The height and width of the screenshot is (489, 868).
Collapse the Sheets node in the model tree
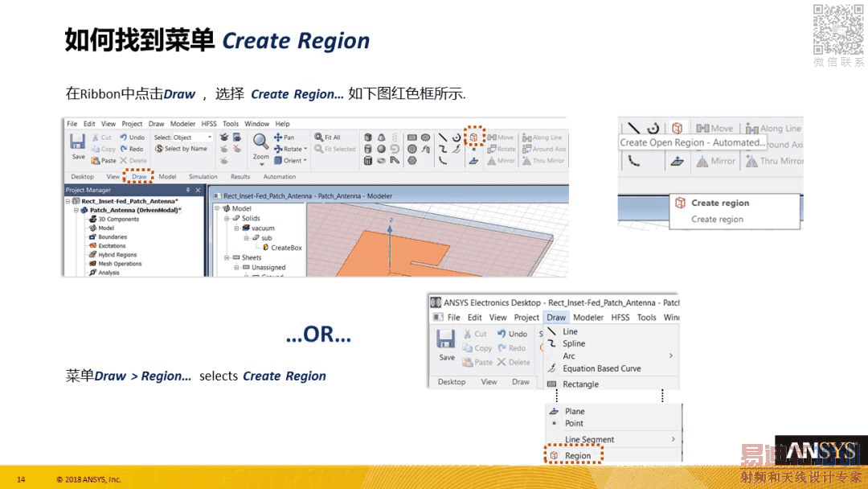[227, 257]
